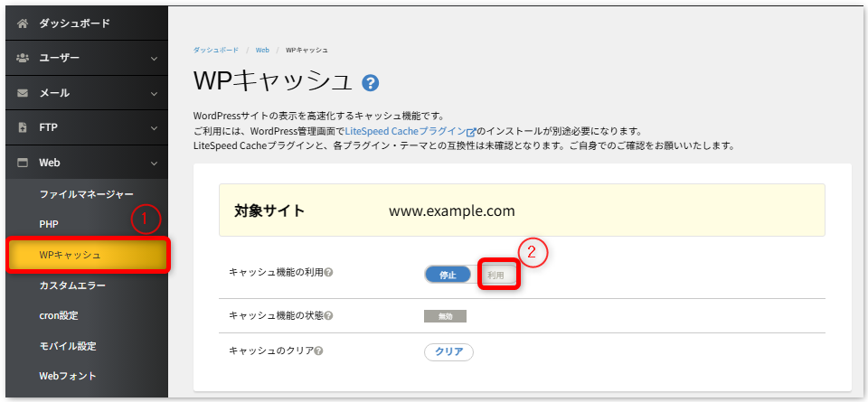
Task: Open the ユーザー sidebar section
Action: [x=87, y=58]
